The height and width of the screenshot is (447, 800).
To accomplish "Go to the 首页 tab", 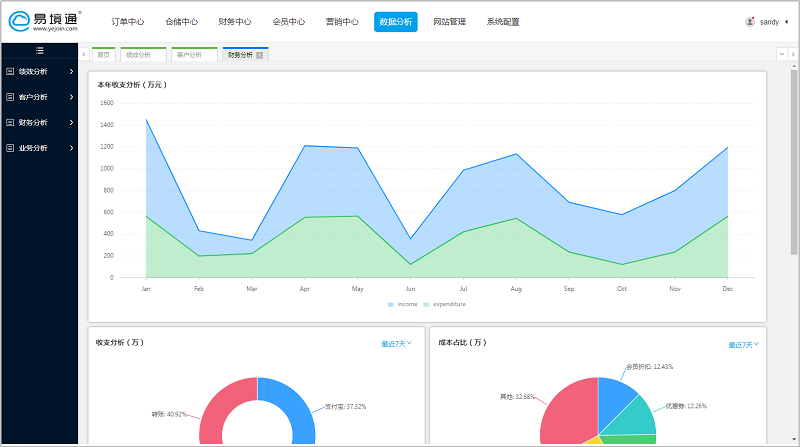I will 103,55.
